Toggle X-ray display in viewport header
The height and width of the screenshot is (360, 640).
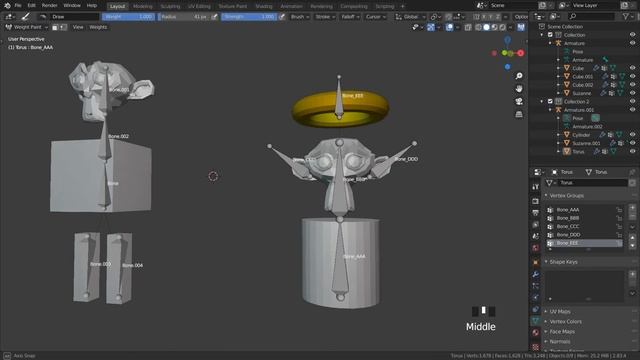click(468, 27)
